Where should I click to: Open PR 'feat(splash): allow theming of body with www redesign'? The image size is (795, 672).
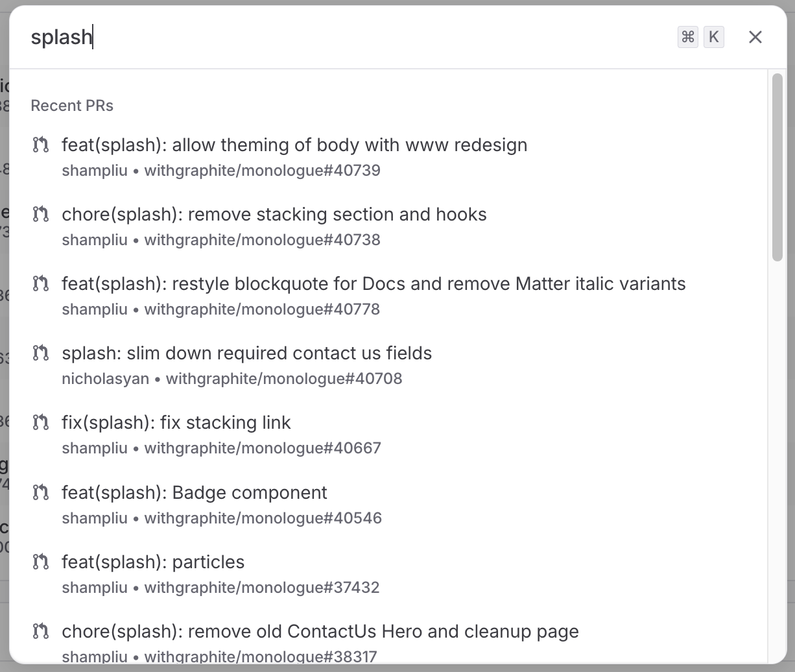294,145
